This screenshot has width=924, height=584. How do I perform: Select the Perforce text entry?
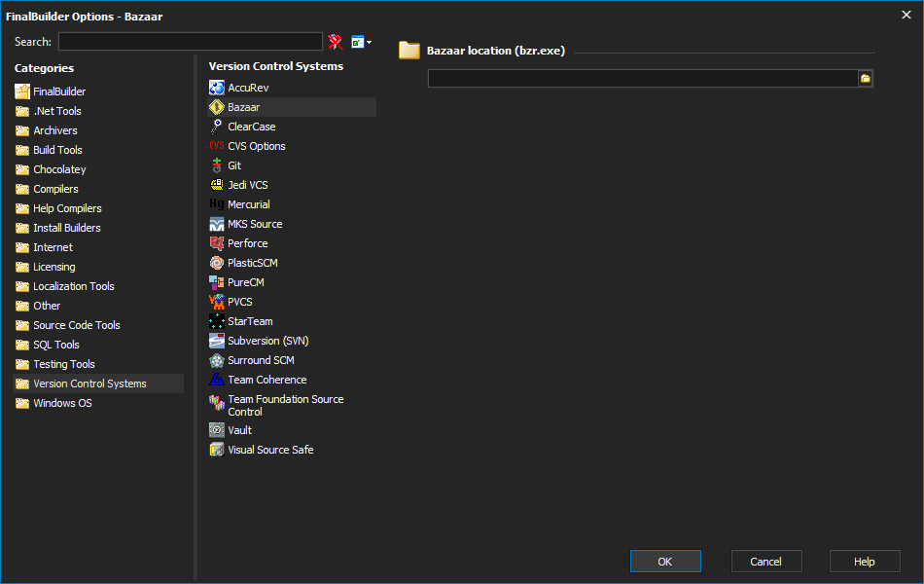pyautogui.click(x=247, y=243)
